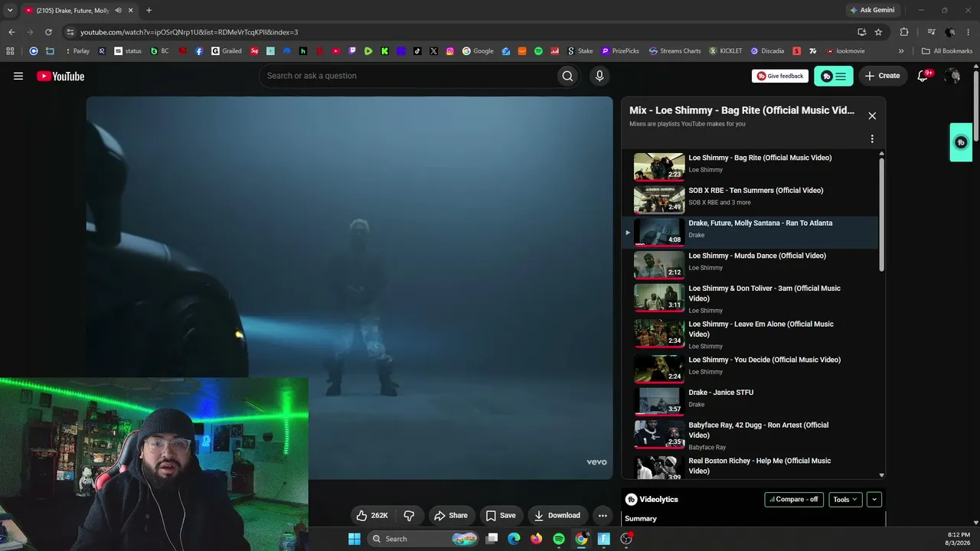Click the browser address bar URL
The image size is (980, 551).
(x=189, y=32)
